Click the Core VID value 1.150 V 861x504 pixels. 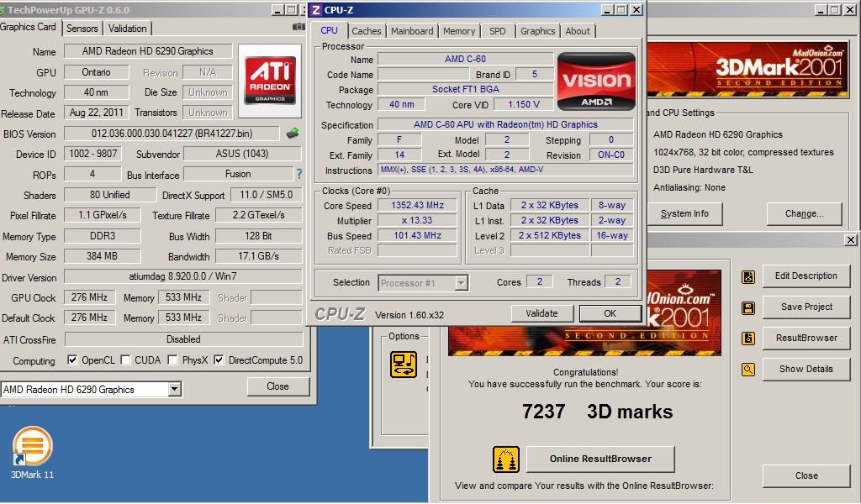[x=523, y=104]
